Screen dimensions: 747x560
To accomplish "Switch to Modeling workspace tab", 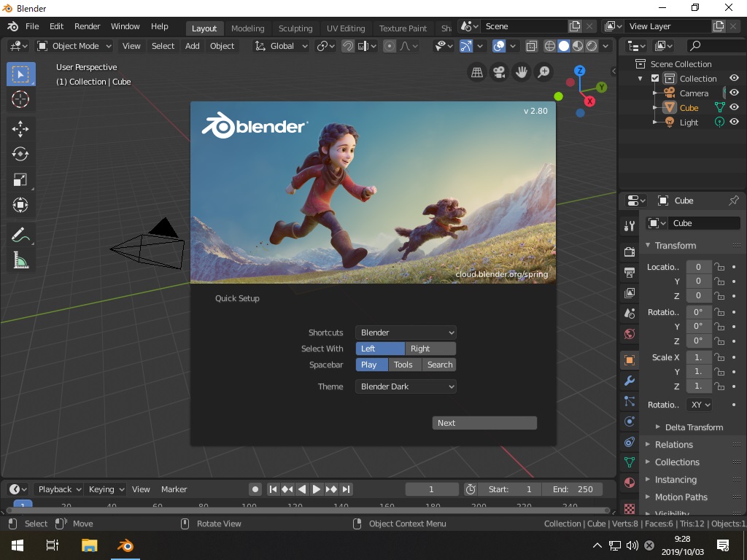I will click(248, 28).
